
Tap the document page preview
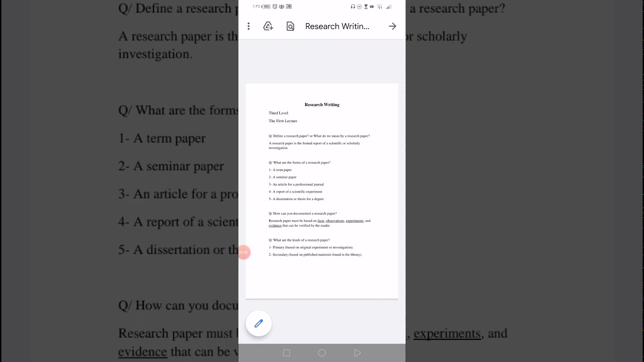click(322, 191)
